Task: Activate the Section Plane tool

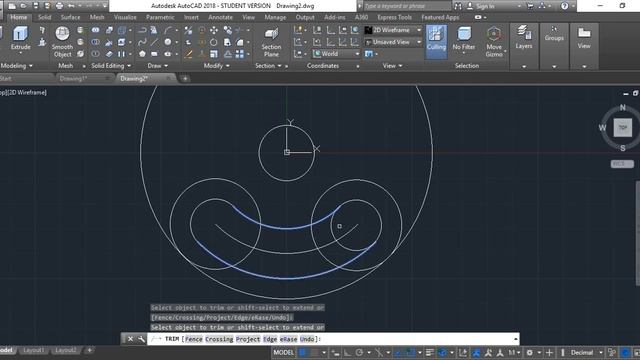Action: tap(271, 42)
